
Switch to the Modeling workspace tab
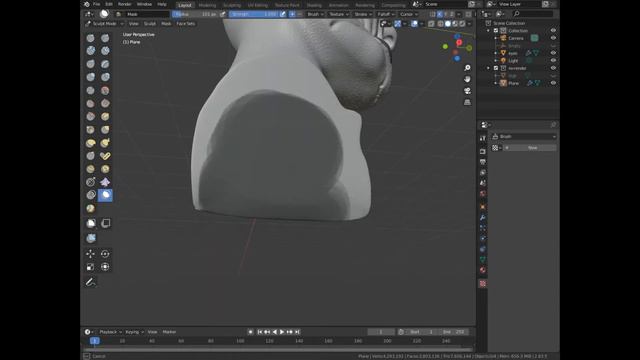(x=207, y=5)
